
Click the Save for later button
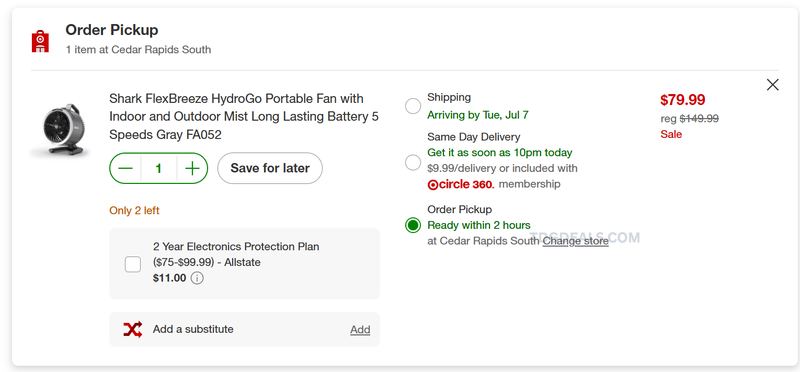coord(270,168)
